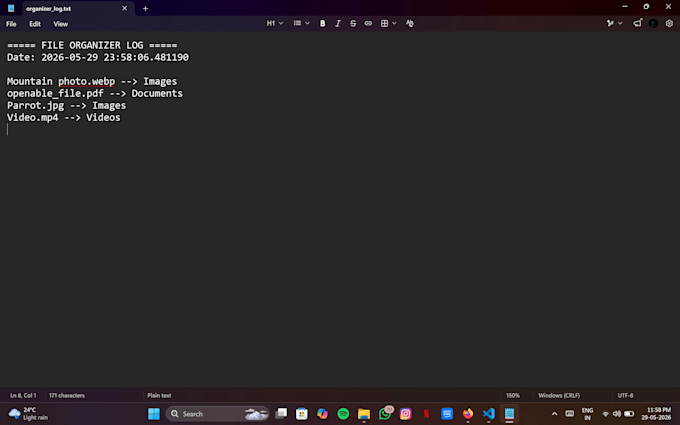
Task: Click the bulleted list icon
Action: tap(297, 23)
